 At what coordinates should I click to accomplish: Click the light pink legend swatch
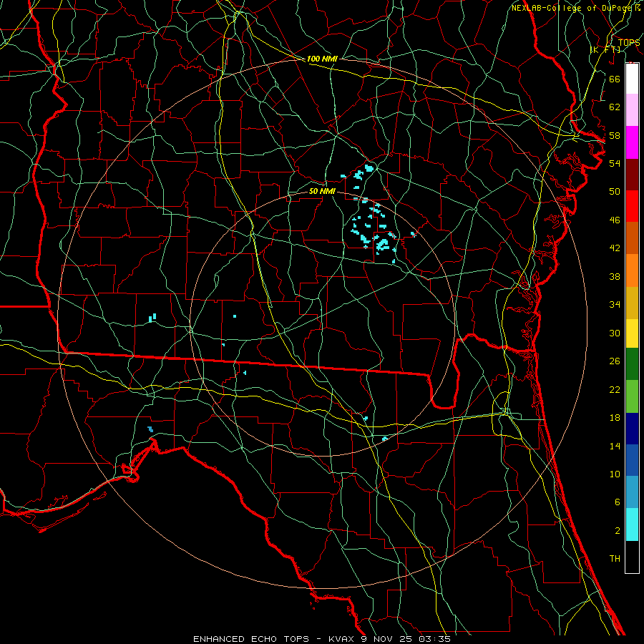632,109
